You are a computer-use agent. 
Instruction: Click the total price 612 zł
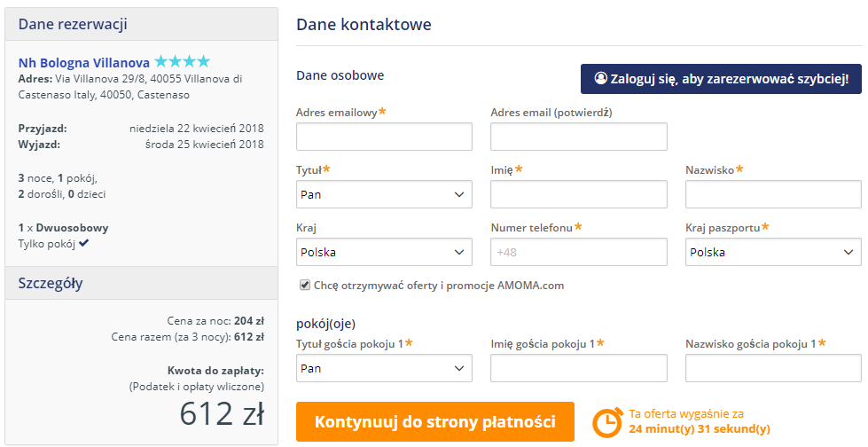tap(222, 414)
